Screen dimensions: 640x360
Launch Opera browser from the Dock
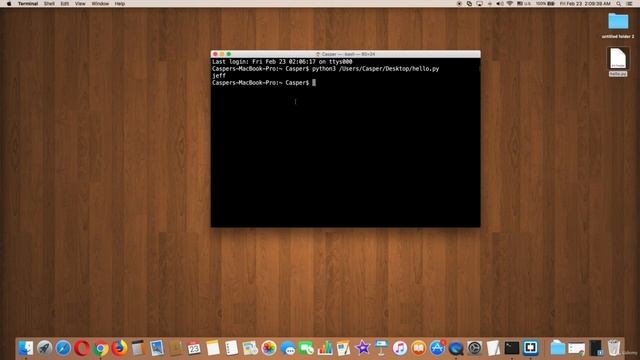coord(82,348)
